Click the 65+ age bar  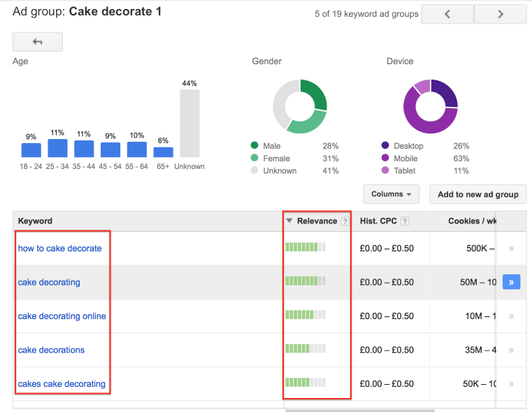pos(163,152)
